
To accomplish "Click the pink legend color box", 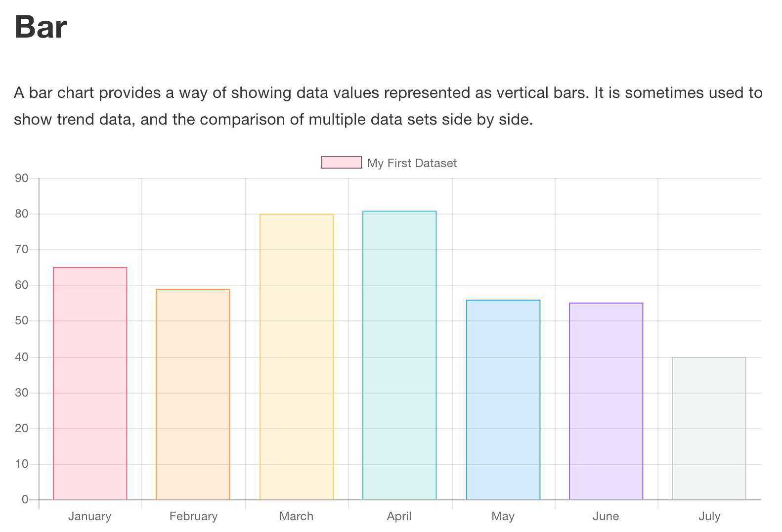I will click(341, 162).
